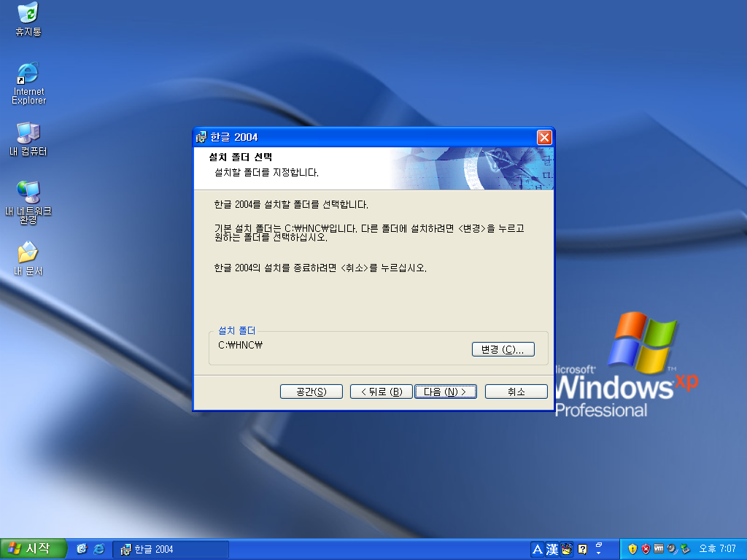Click the 한글 2004 dialog title text

[234, 137]
